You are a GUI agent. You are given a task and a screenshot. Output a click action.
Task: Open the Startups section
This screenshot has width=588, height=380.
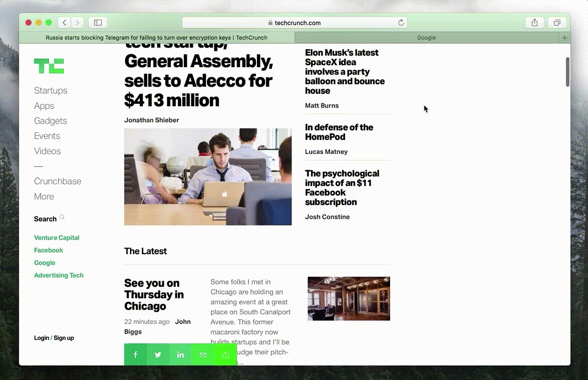[51, 91]
